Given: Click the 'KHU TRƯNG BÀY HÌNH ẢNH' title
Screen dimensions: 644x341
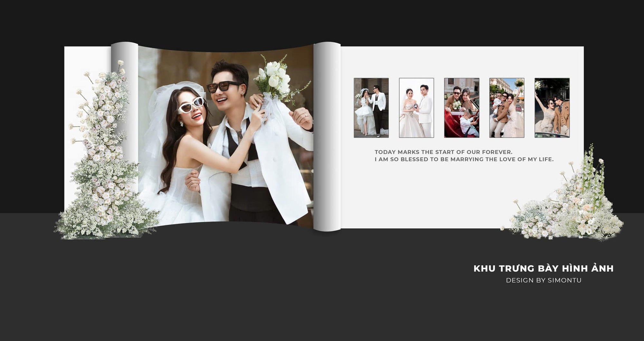Looking at the screenshot, I should [x=543, y=268].
